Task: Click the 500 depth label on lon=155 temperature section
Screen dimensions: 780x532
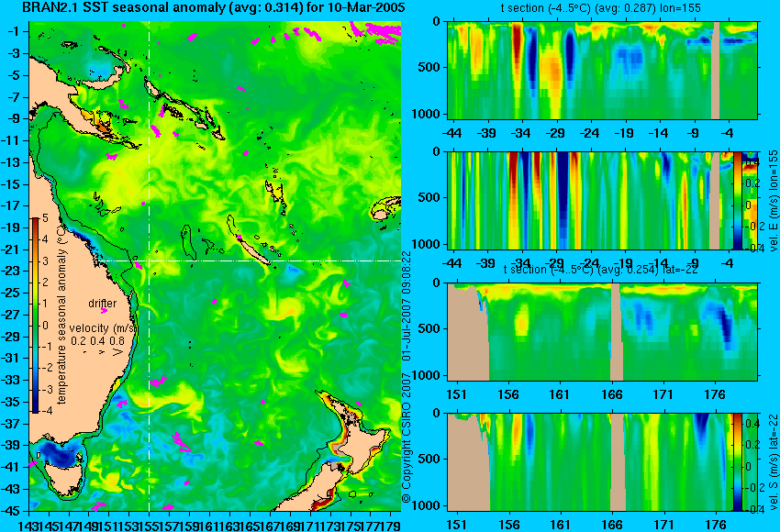Action: (x=429, y=67)
